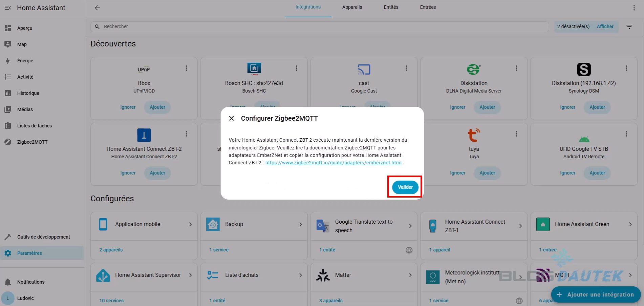Image resolution: width=644 pixels, height=306 pixels.
Task: Open the zigbee2mqtt.io emberznet documentation link
Action: coord(333,163)
